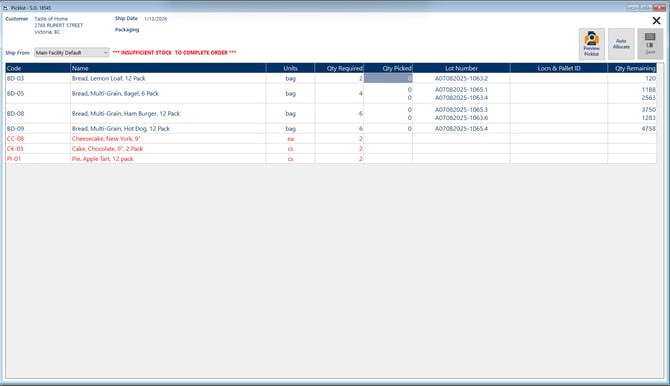
Task: Click Qty Remaining value 3750
Action: point(649,109)
